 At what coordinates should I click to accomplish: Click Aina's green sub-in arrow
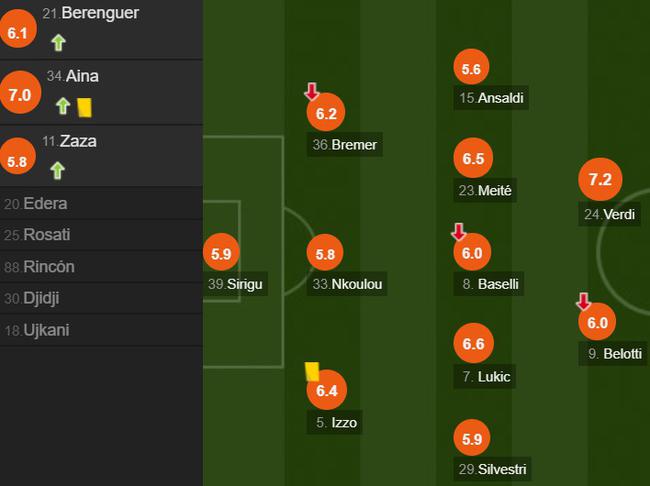[x=62, y=106]
